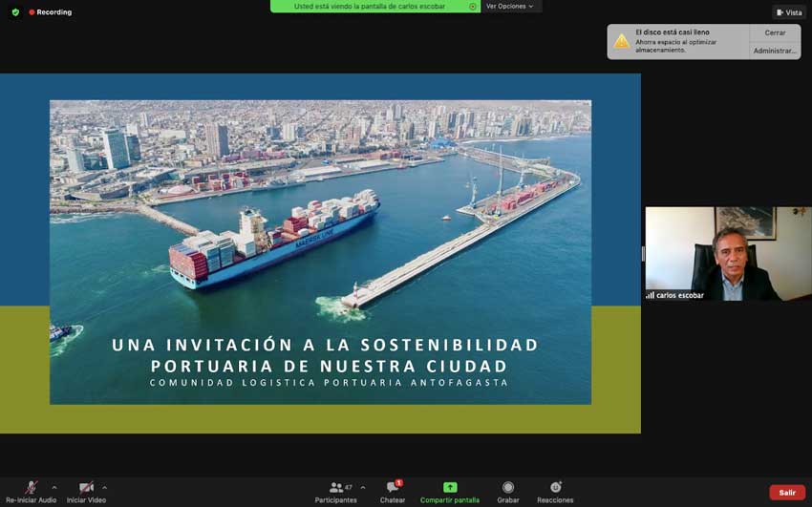Open the Ver Opciones dropdown
This screenshot has width=812, height=507.
tap(510, 6)
